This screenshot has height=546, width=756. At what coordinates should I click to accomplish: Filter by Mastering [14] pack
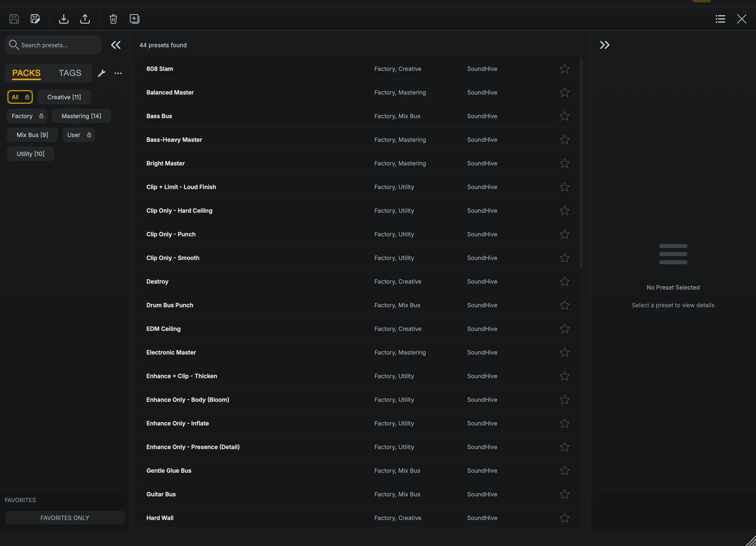(81, 116)
